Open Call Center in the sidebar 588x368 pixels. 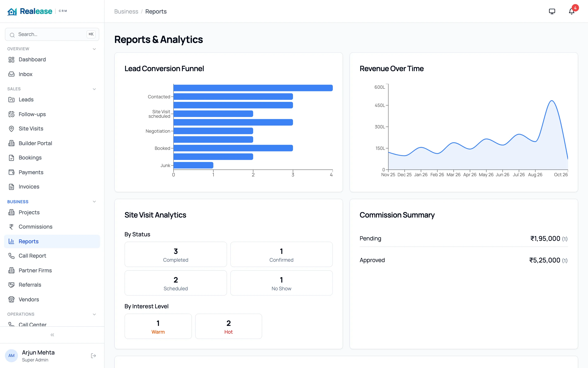coord(52,324)
